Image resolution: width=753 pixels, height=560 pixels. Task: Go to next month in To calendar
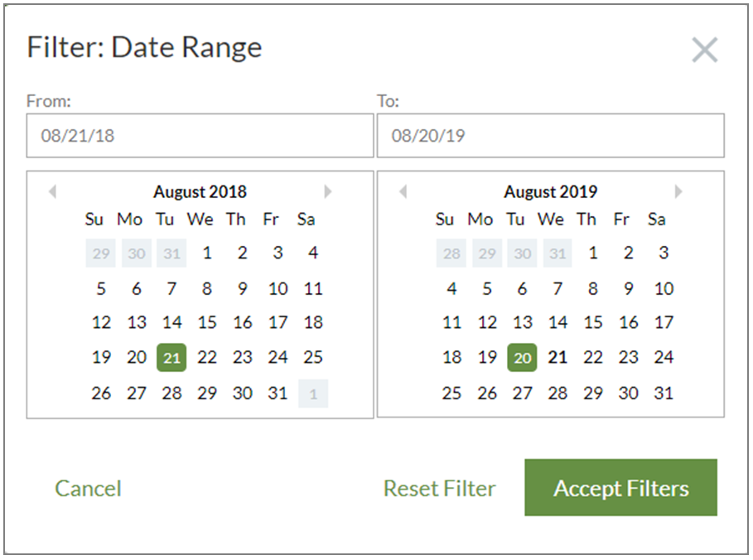[678, 191]
